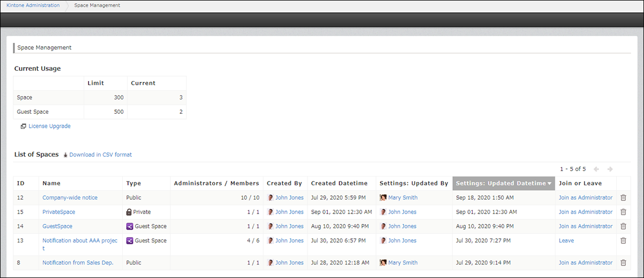Click Mary Smith's avatar in Company-wide notice row
Viewport: 644px width, 278px height.
[x=383, y=197]
